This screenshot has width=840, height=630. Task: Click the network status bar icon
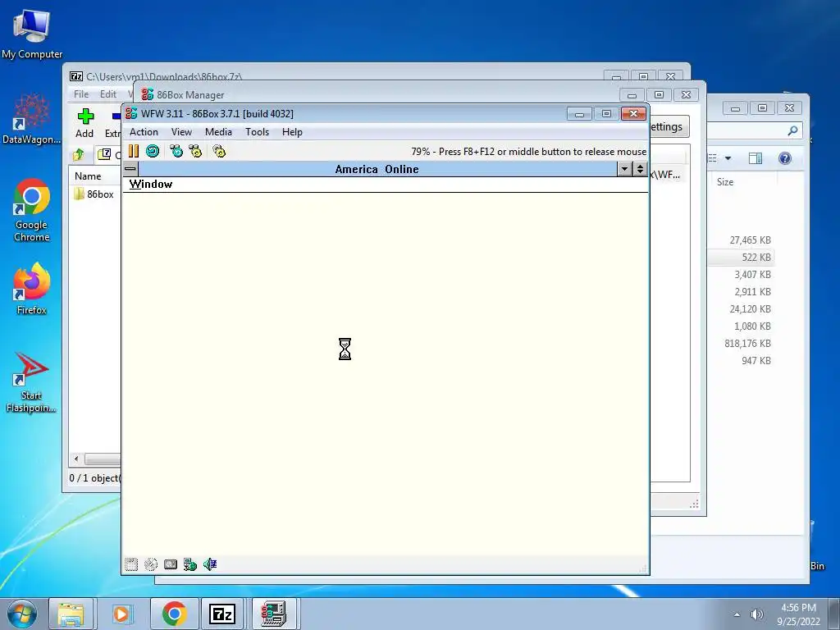coord(190,564)
